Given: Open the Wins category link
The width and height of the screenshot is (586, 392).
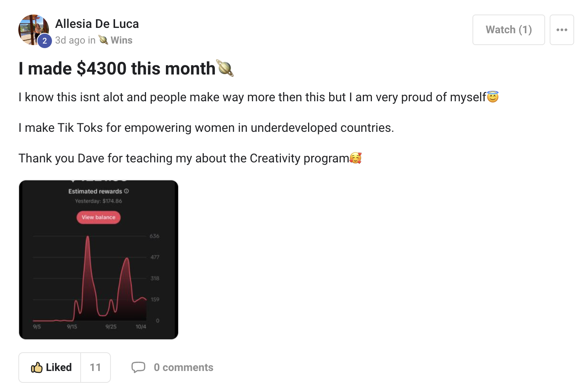Looking at the screenshot, I should tap(122, 40).
